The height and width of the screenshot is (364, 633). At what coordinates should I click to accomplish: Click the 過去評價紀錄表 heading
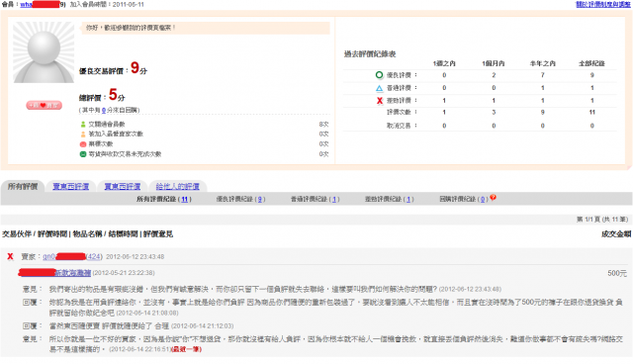[370, 54]
